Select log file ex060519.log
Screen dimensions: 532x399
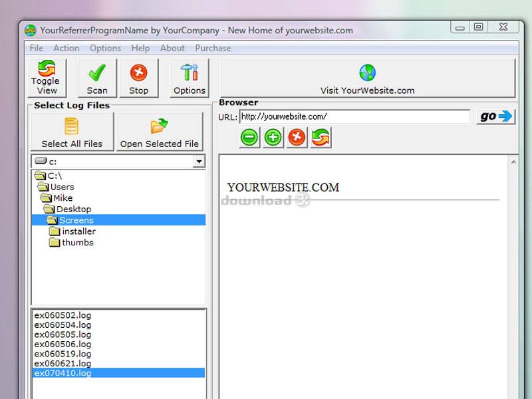[63, 354]
